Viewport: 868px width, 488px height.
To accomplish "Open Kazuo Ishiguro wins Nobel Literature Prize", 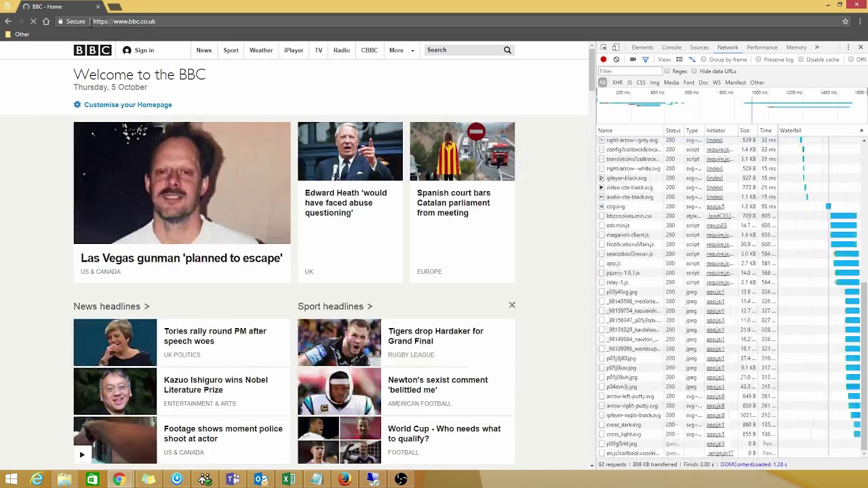I will [216, 385].
